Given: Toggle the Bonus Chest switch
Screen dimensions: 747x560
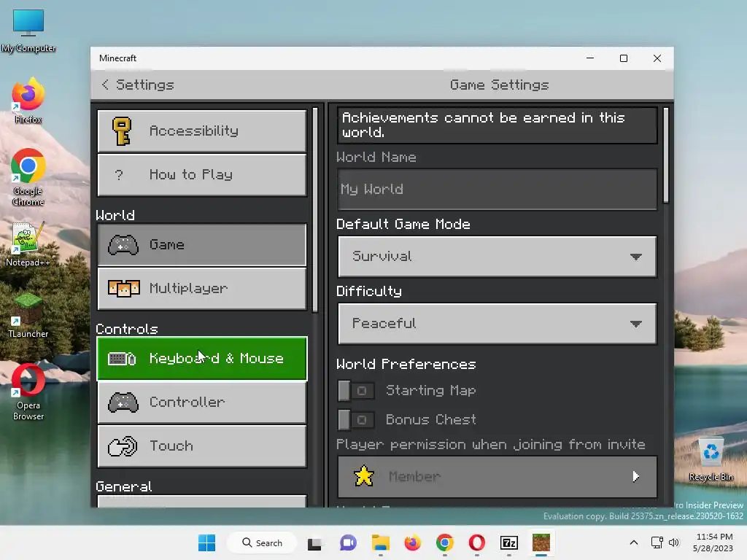Looking at the screenshot, I should point(355,419).
